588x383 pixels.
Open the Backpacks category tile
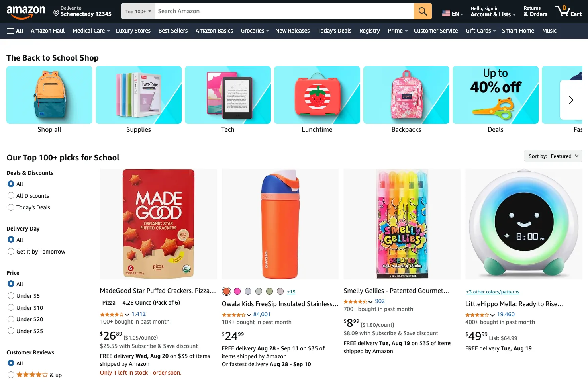click(406, 95)
